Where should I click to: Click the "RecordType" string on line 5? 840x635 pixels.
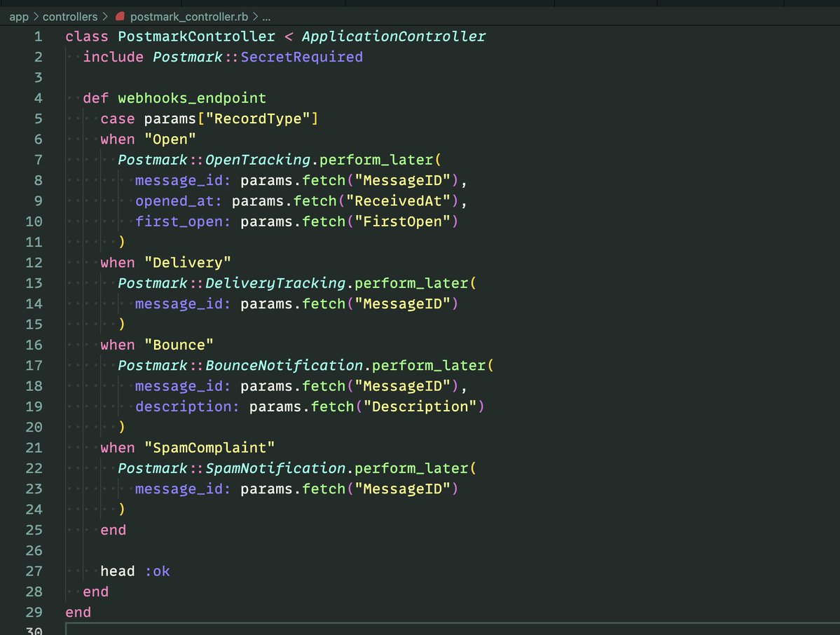click(x=258, y=118)
